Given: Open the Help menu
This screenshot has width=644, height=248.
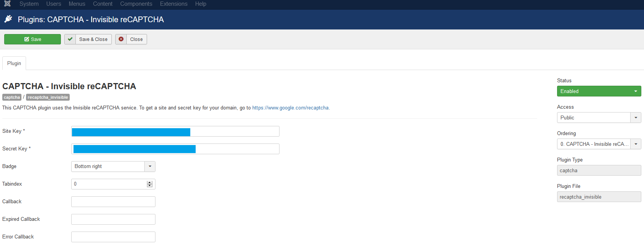Looking at the screenshot, I should (x=201, y=4).
